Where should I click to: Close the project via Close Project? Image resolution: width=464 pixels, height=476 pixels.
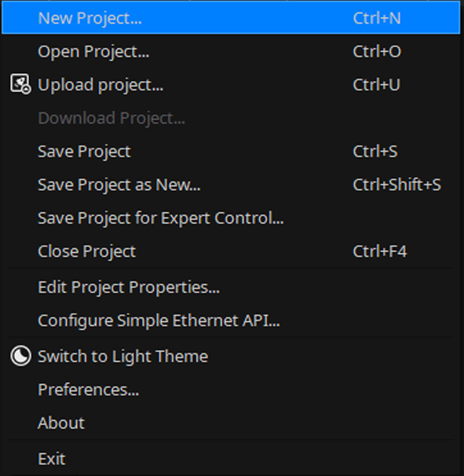[231, 251]
